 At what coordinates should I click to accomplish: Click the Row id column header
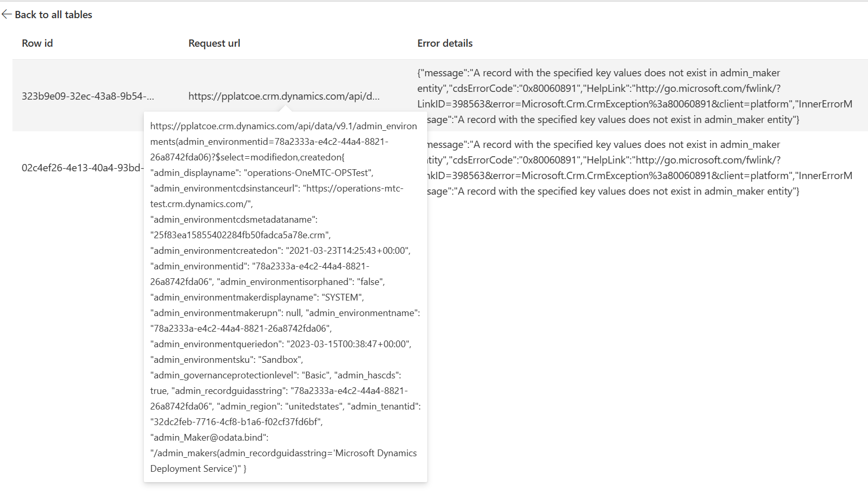click(36, 43)
